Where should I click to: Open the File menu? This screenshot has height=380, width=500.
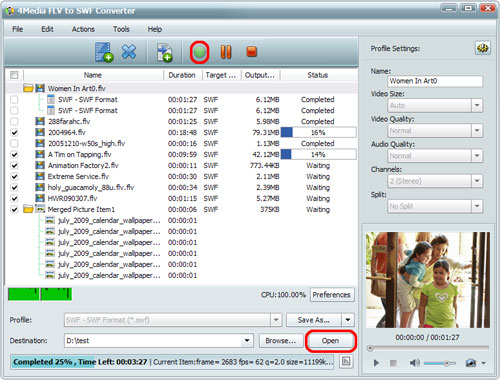(17, 29)
